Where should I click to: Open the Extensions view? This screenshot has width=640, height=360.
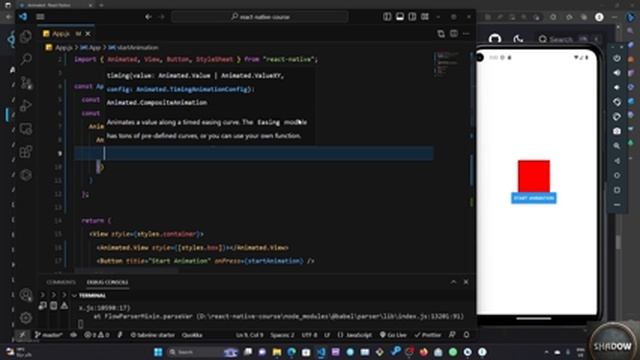tap(26, 152)
